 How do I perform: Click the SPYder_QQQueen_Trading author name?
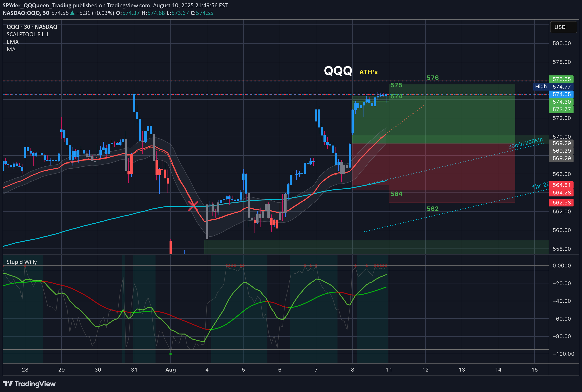coord(37,5)
